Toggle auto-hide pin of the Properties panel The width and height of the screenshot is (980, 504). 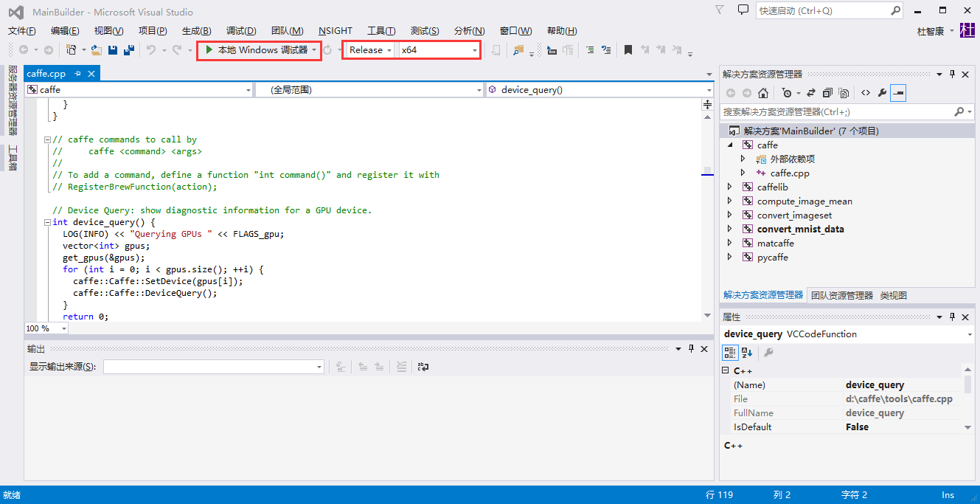click(952, 317)
